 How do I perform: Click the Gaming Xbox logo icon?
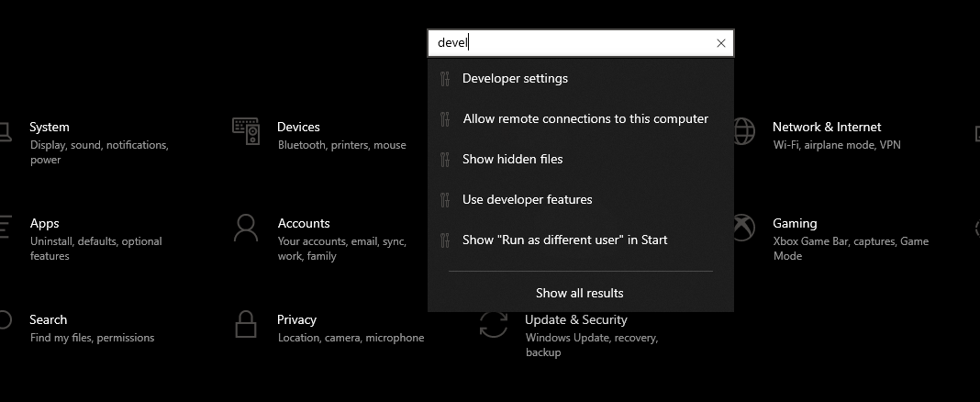[742, 229]
